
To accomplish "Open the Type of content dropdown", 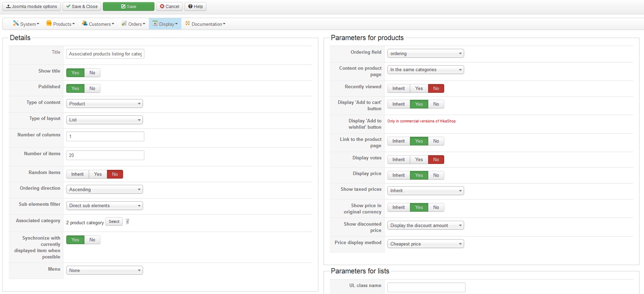I will tap(105, 104).
